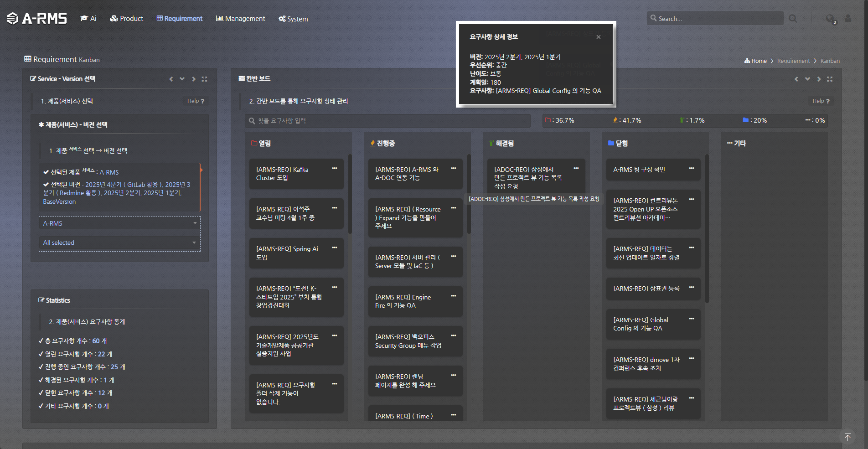868x449 pixels.
Task: Click the A-RMS logo icon
Action: [13, 18]
